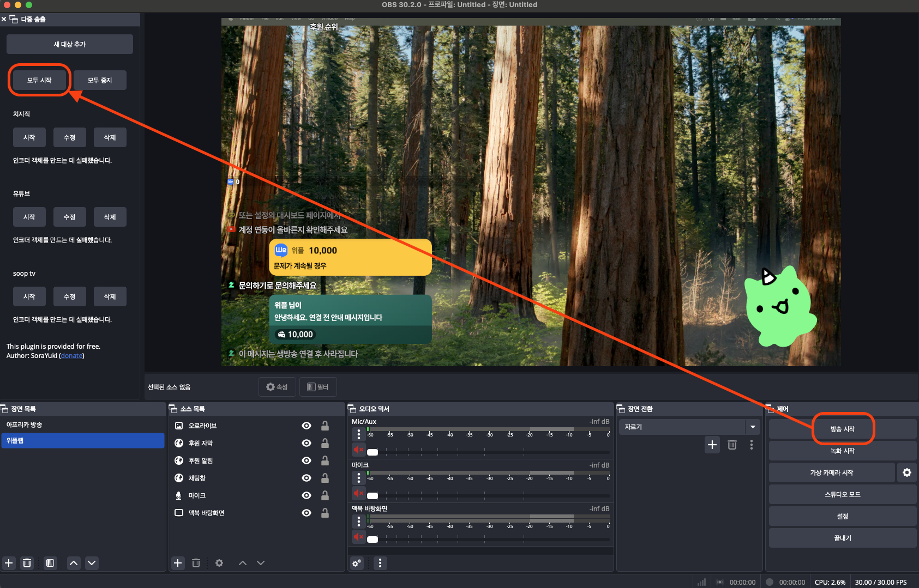Hide the 맥북 바탕화면 source
Screen dimensions: 919x588
(307, 513)
